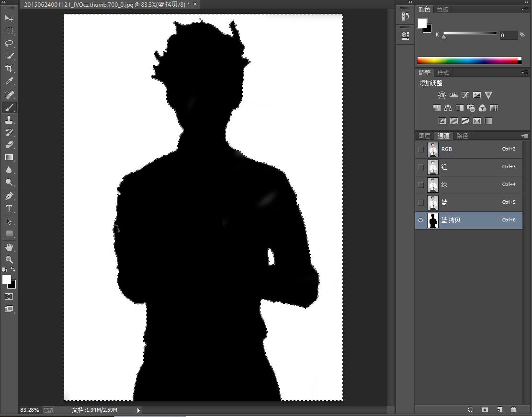Open the 颜色 panel options menu

pos(525,9)
